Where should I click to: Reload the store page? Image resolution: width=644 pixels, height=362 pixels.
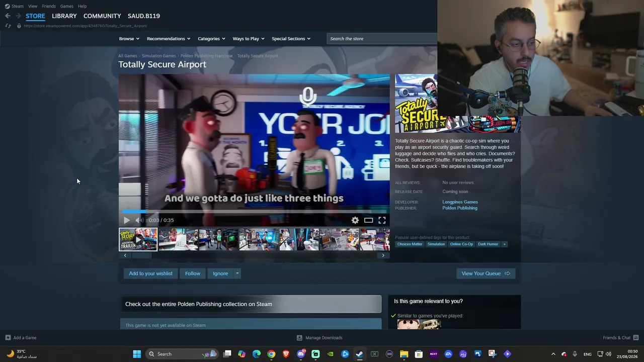point(8,26)
